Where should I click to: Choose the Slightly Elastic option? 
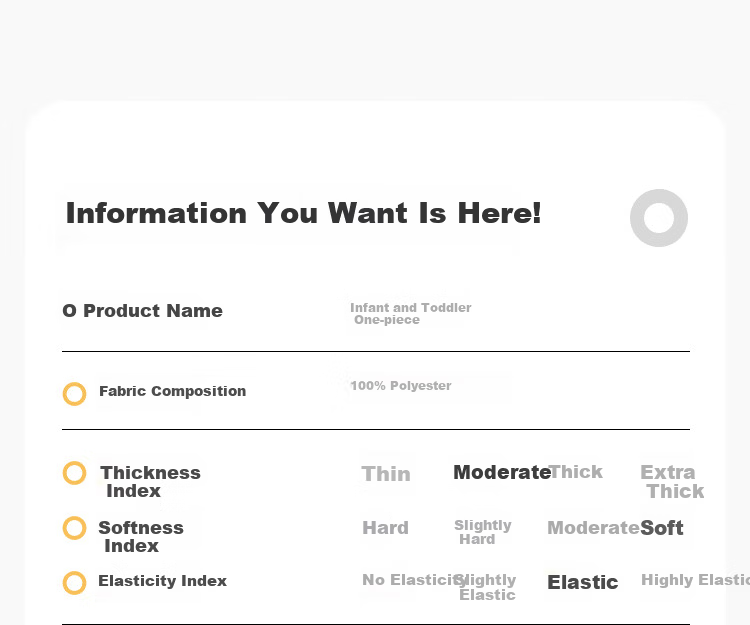tap(486, 587)
